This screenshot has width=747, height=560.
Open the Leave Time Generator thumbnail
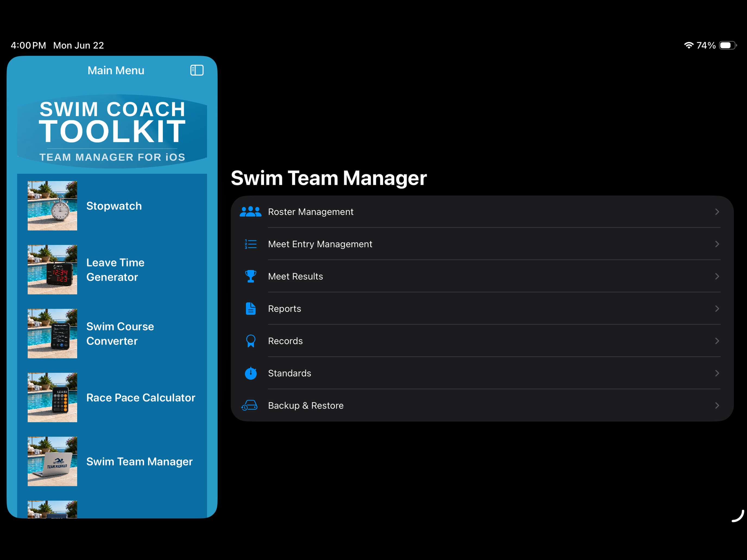(x=52, y=270)
